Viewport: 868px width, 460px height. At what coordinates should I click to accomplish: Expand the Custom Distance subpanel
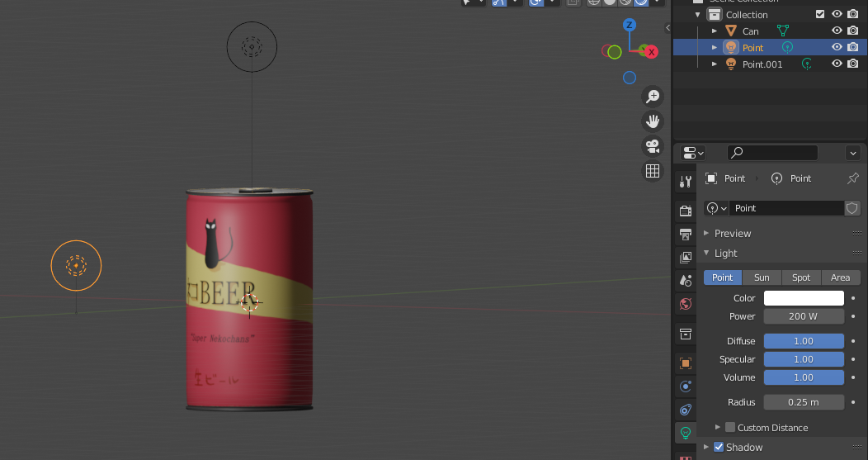[x=718, y=427]
